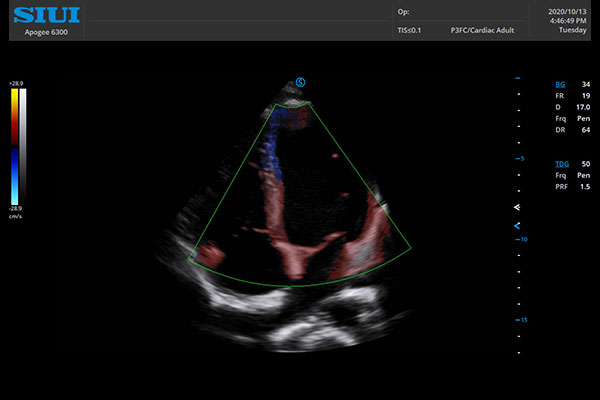
Task: Click the PRF 1.5 value
Action: pyautogui.click(x=585, y=187)
